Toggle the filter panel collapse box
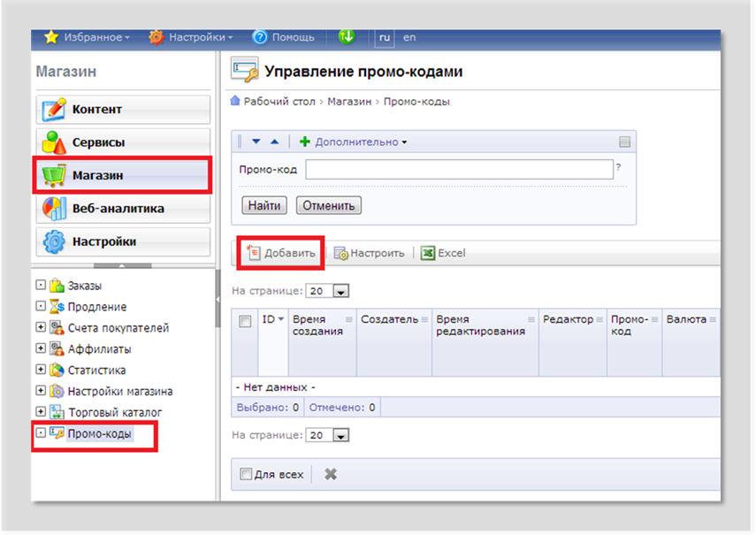 pos(624,141)
